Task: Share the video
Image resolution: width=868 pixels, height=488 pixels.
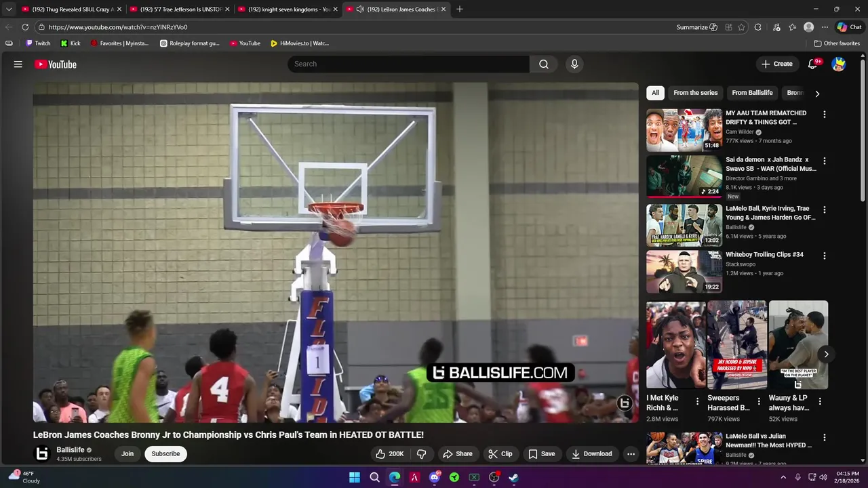Action: coord(457,454)
